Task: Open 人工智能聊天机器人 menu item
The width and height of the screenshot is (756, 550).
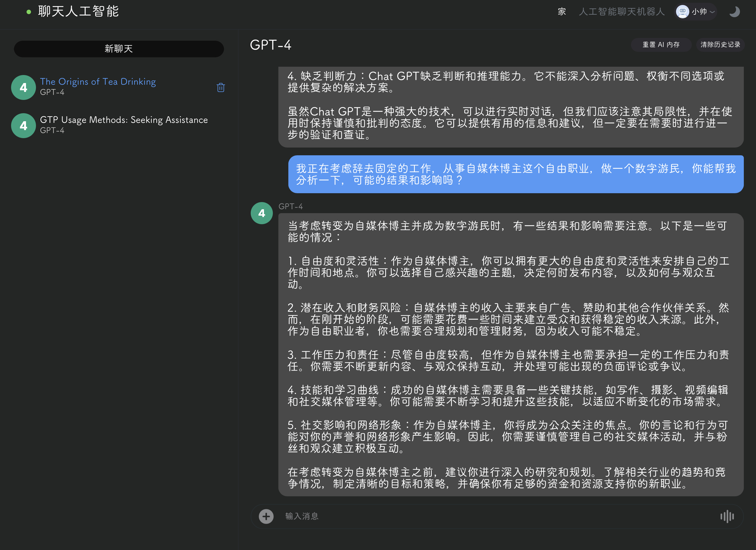Action: pyautogui.click(x=621, y=12)
